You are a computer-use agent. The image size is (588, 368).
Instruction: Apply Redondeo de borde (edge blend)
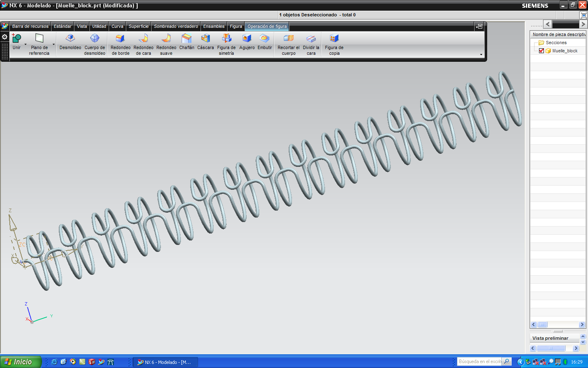pos(120,44)
